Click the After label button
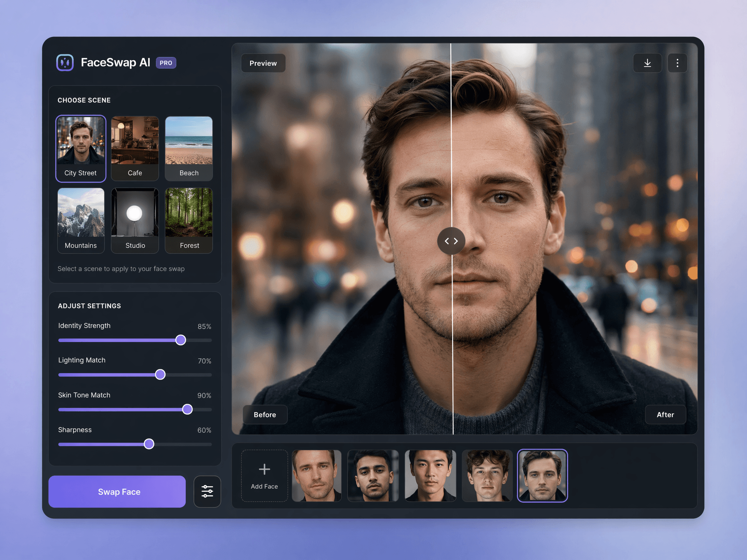Viewport: 747px width, 560px height. pyautogui.click(x=665, y=415)
